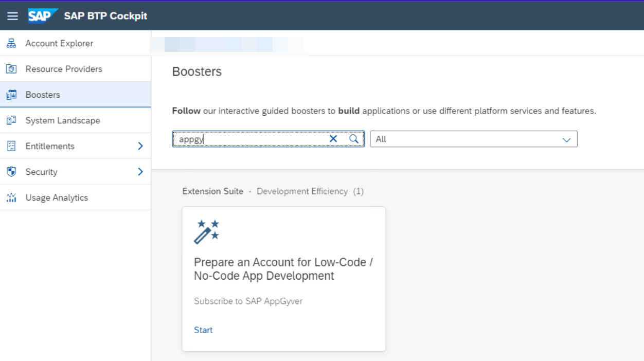
Task: Open System Landscape section
Action: click(x=75, y=120)
